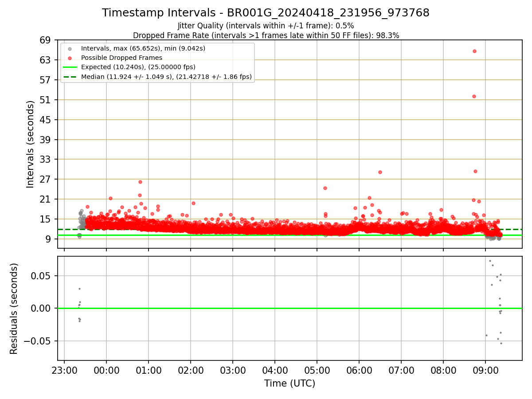Screen dimensions: 532x399
Task: Click the residuals tick label 0.00
Action: tap(42, 309)
